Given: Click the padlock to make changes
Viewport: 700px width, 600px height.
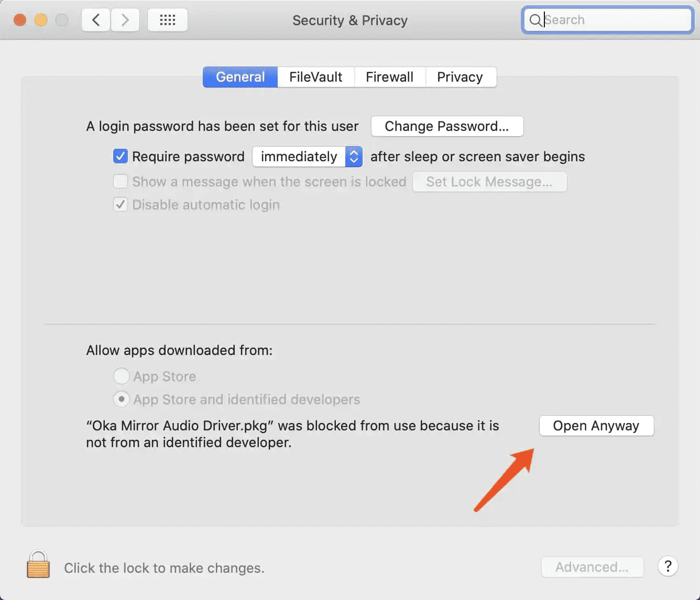Looking at the screenshot, I should (x=38, y=564).
